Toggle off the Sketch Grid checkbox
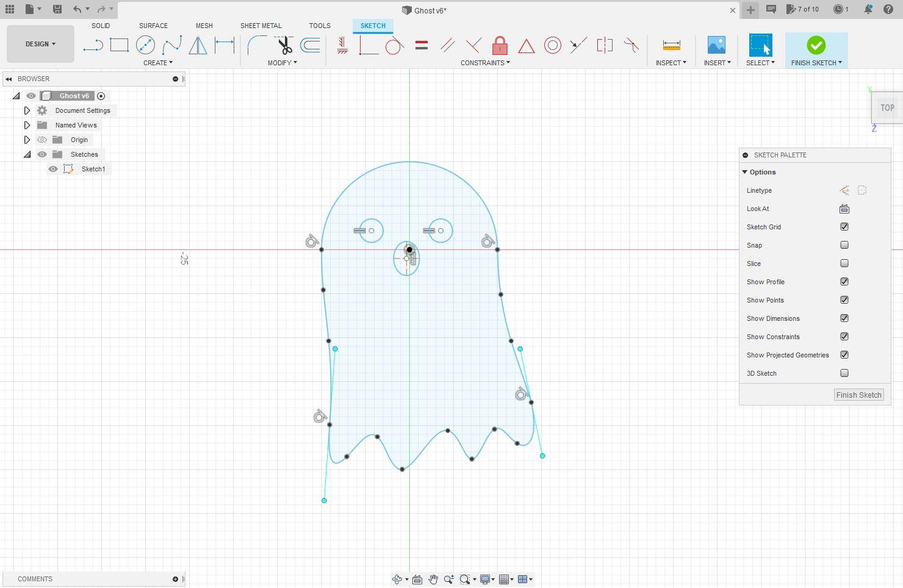 click(844, 226)
